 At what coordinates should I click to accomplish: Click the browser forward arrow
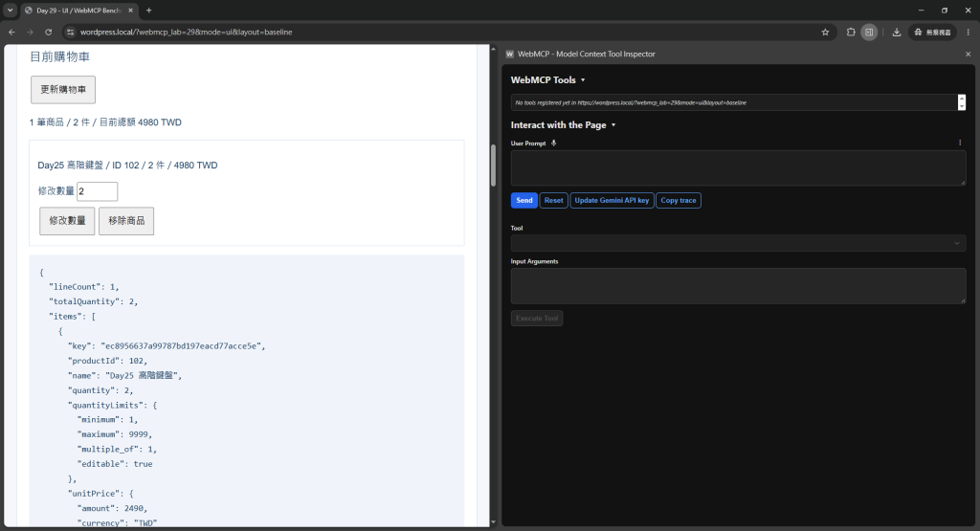point(30,32)
